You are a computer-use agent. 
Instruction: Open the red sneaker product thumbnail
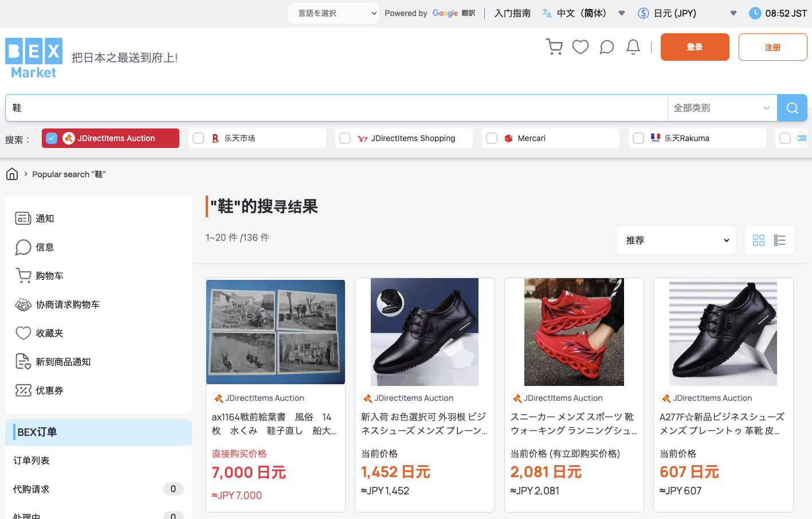click(574, 331)
